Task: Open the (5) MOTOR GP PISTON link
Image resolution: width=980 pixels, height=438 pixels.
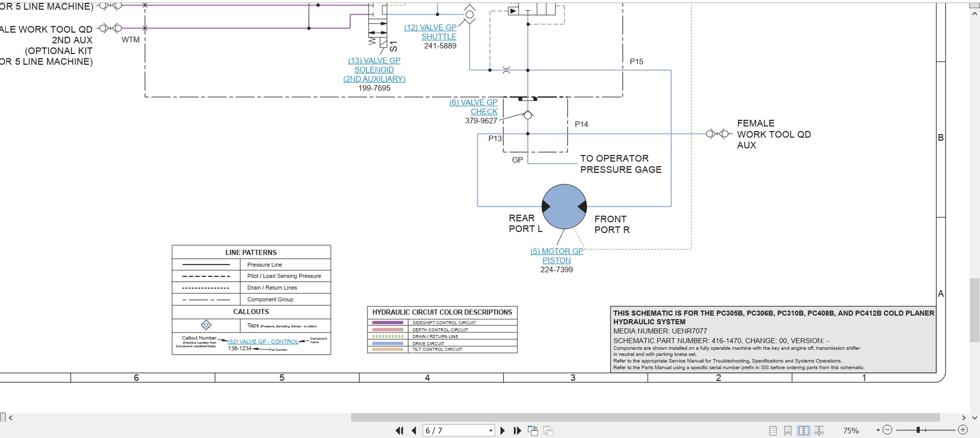Action: pyautogui.click(x=557, y=256)
